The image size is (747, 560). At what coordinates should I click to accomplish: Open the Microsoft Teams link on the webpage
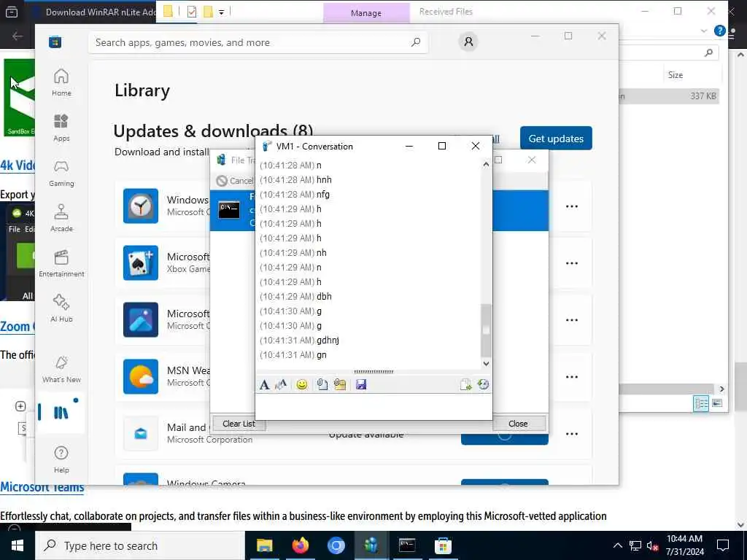tap(42, 487)
